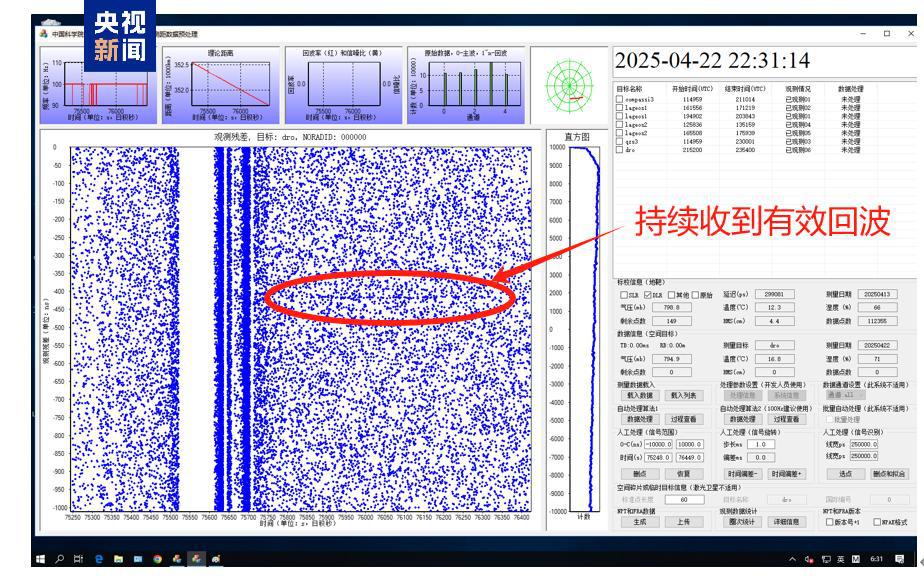Show hidden tray icons chevron
The image size is (924, 577).
coord(793,559)
